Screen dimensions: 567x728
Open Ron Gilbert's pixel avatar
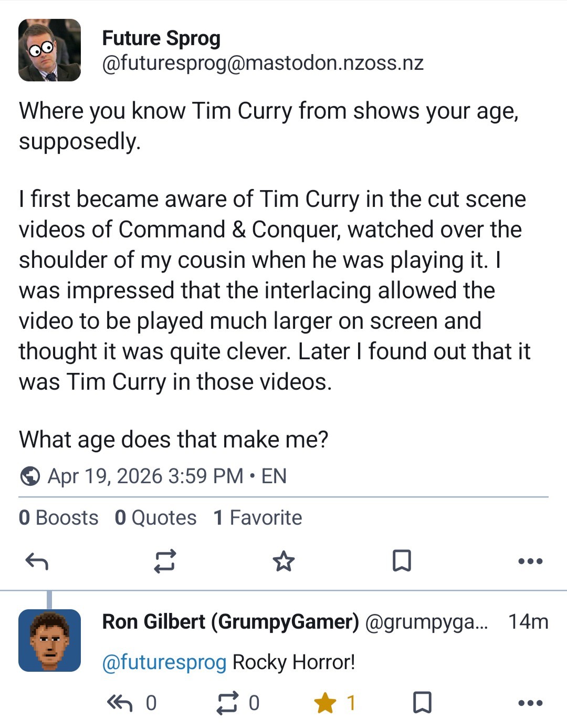(x=49, y=640)
